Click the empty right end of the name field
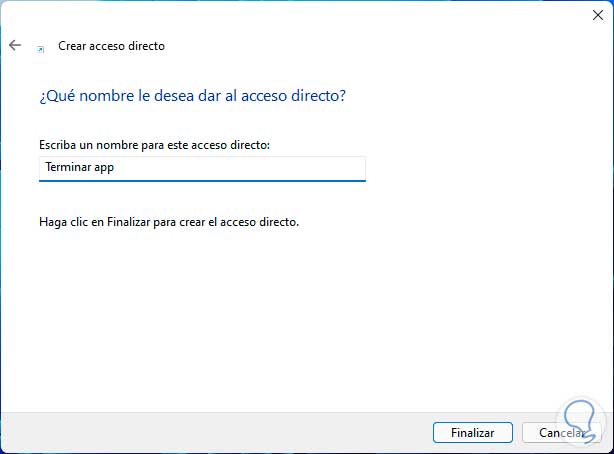Viewport: 614px width, 454px height. 300,168
